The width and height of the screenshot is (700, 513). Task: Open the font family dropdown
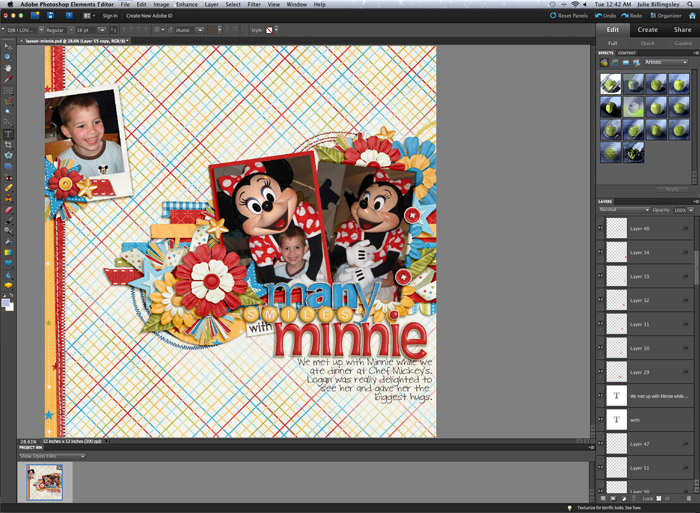(41, 30)
